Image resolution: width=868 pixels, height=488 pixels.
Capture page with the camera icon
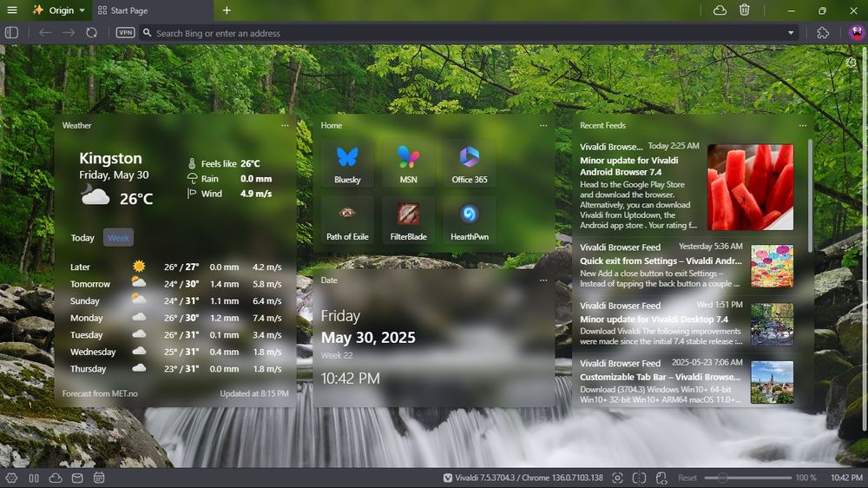617,478
